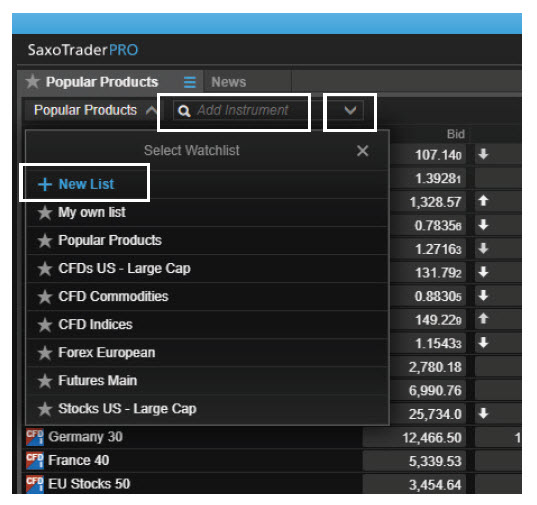Open the CFD Indices watchlist
This screenshot has height=505, width=537.
pyautogui.click(x=207, y=325)
